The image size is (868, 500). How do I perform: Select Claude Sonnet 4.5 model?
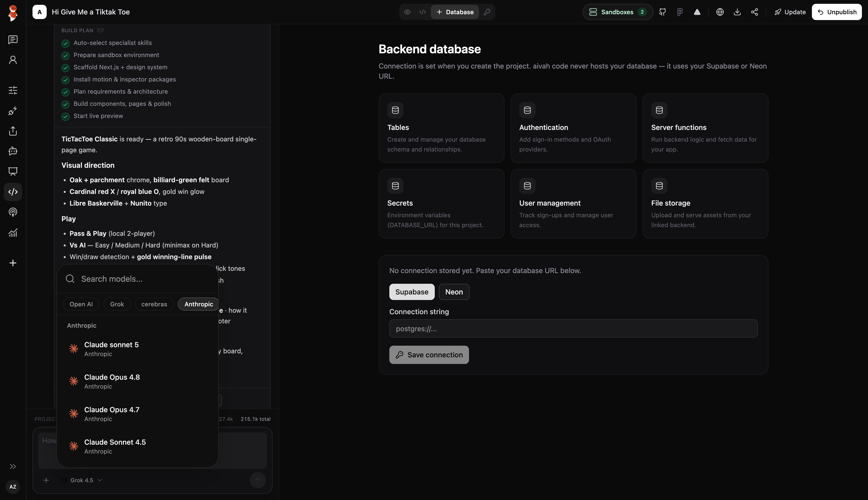[x=137, y=446]
